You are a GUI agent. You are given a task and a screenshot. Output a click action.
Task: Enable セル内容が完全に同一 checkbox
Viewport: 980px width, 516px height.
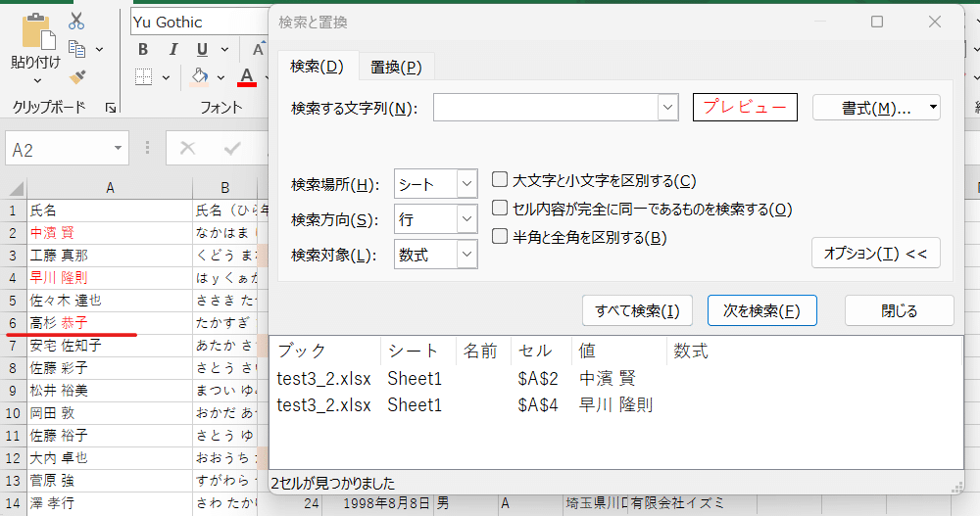click(x=500, y=208)
